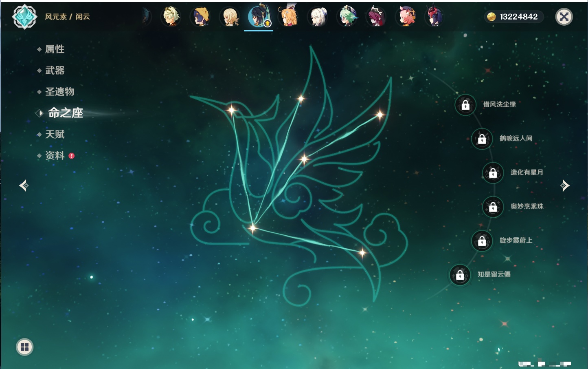Viewport: 588px width, 369px height.
Task: Go to previous character with left arrow
Action: pos(24,186)
